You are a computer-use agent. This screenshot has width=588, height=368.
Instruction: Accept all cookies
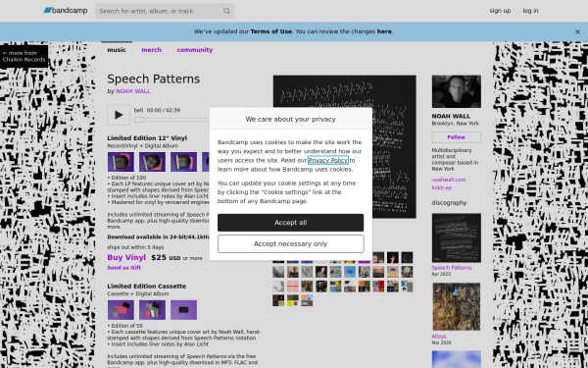point(291,223)
